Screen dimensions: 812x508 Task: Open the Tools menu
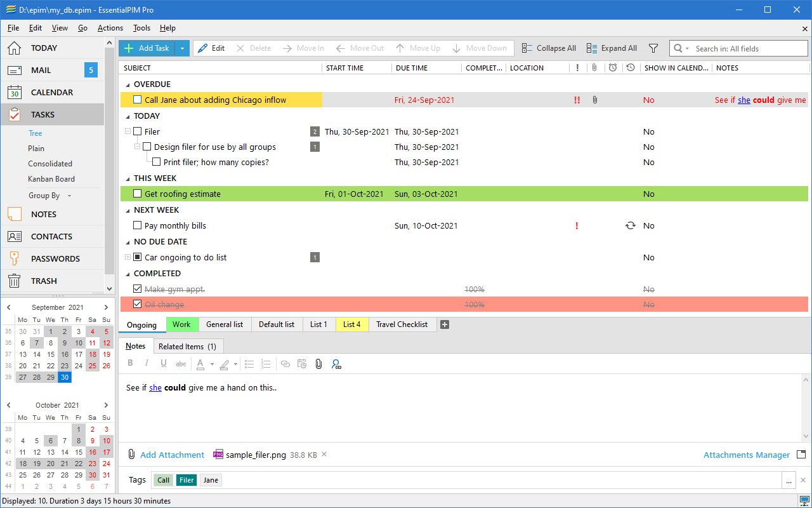coord(141,28)
